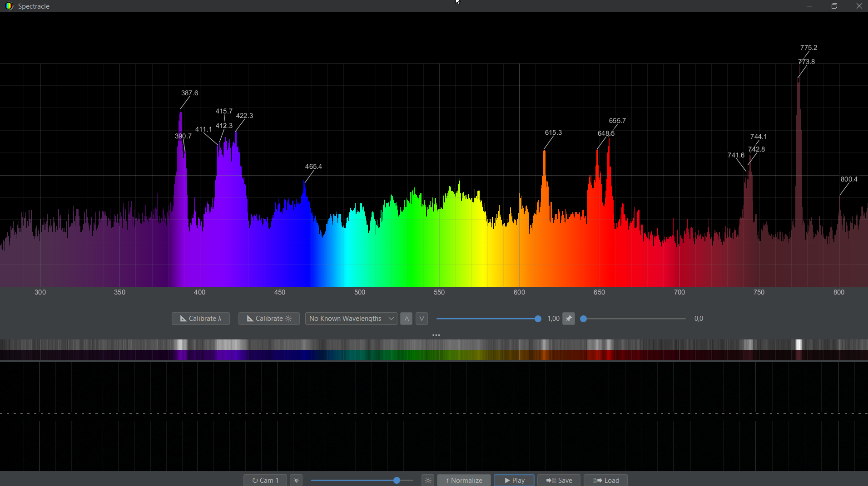
Task: Click the 415.7 peak label
Action: click(x=224, y=111)
